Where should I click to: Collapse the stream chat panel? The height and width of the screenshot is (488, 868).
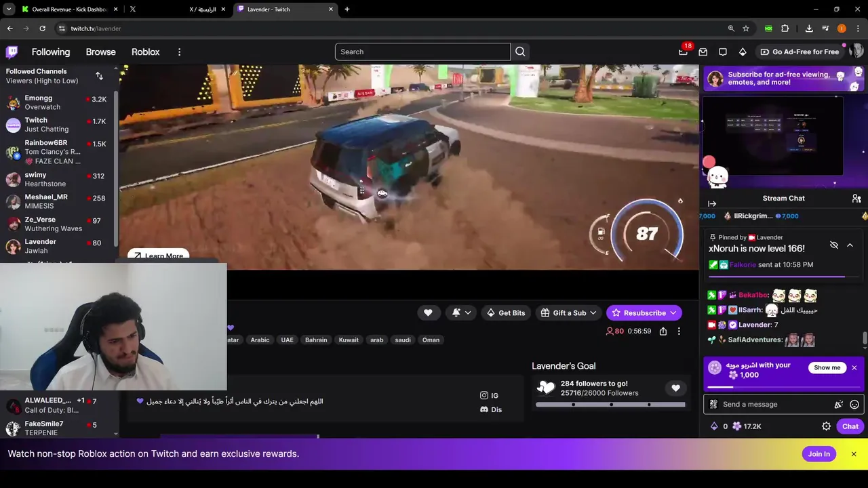712,203
